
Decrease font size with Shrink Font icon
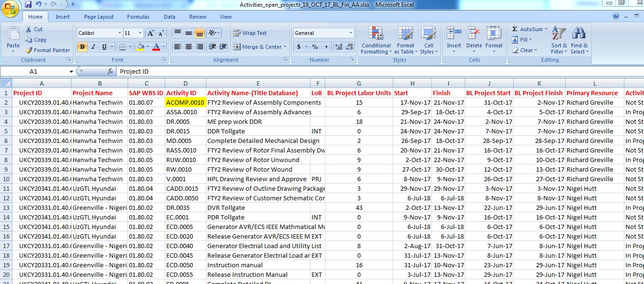point(161,33)
